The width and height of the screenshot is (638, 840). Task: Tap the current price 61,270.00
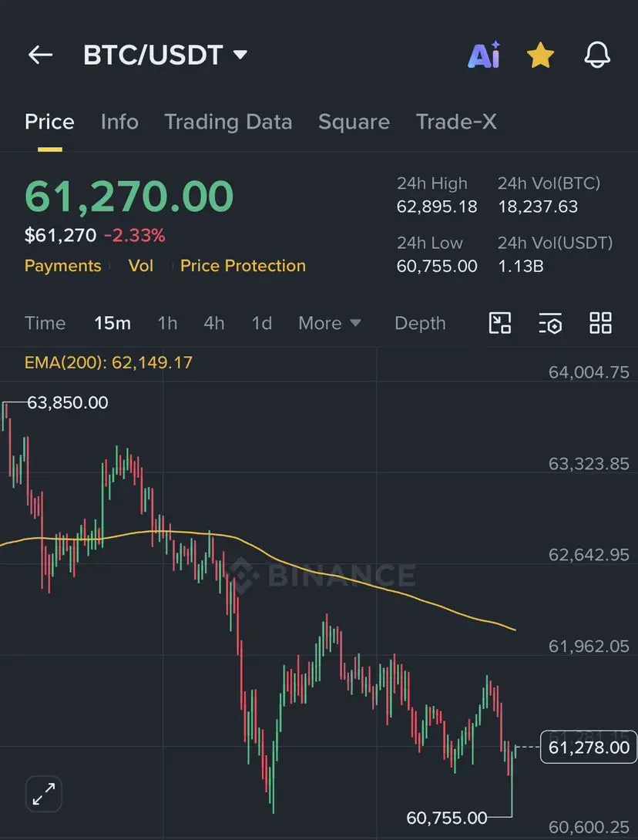tap(129, 196)
